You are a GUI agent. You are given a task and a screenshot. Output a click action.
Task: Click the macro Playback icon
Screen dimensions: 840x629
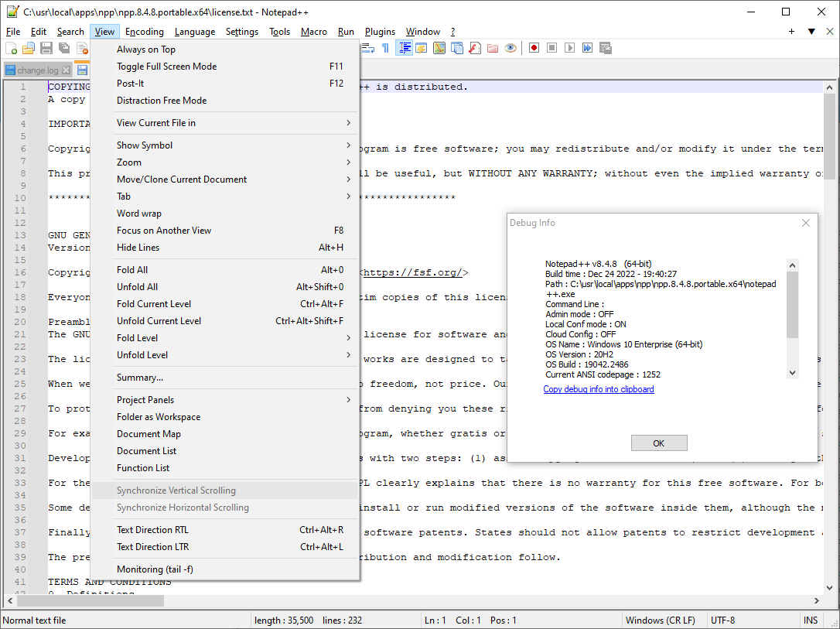point(569,48)
